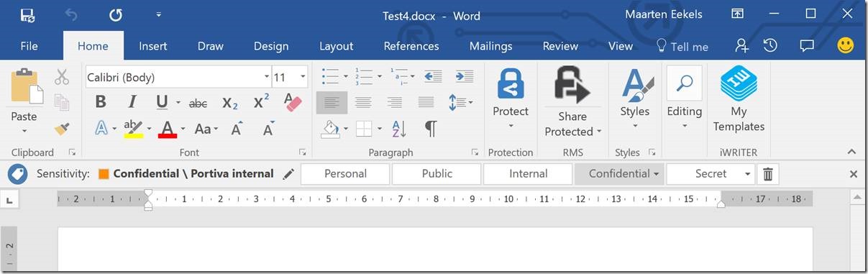The height and width of the screenshot is (274, 868).
Task: Open the Design tab
Action: click(x=271, y=46)
